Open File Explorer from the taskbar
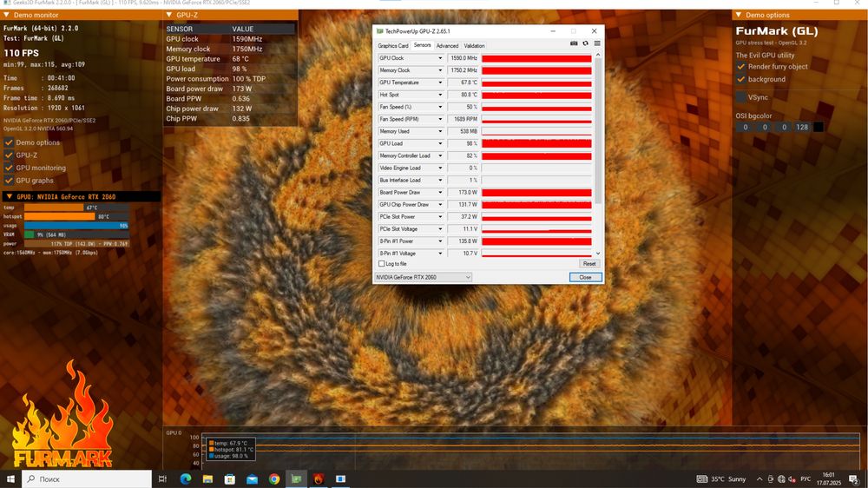The width and height of the screenshot is (868, 488). [x=207, y=479]
